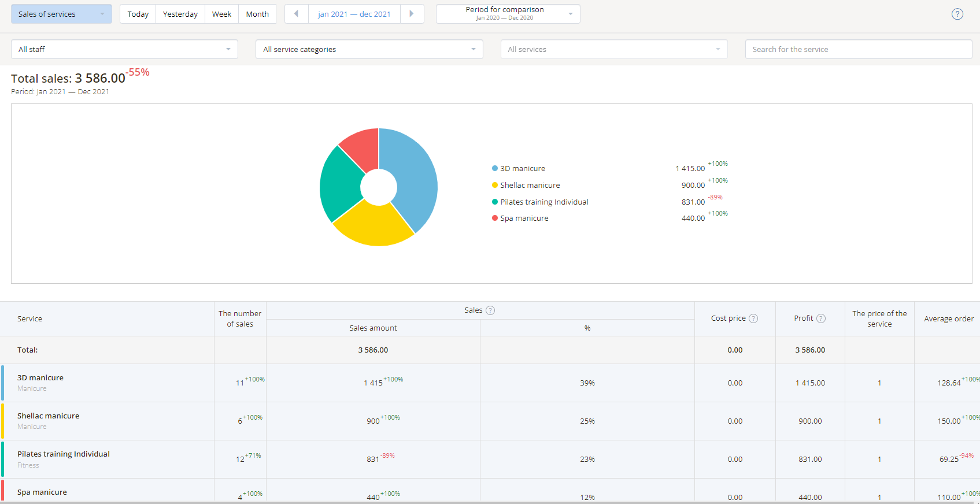The height and width of the screenshot is (504, 980).
Task: Go to next period arrow
Action: pyautogui.click(x=412, y=14)
